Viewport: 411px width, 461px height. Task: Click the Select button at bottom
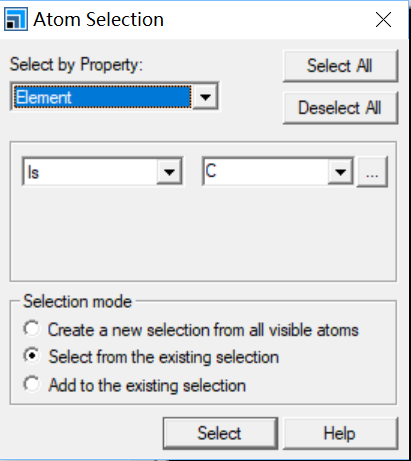(x=220, y=433)
